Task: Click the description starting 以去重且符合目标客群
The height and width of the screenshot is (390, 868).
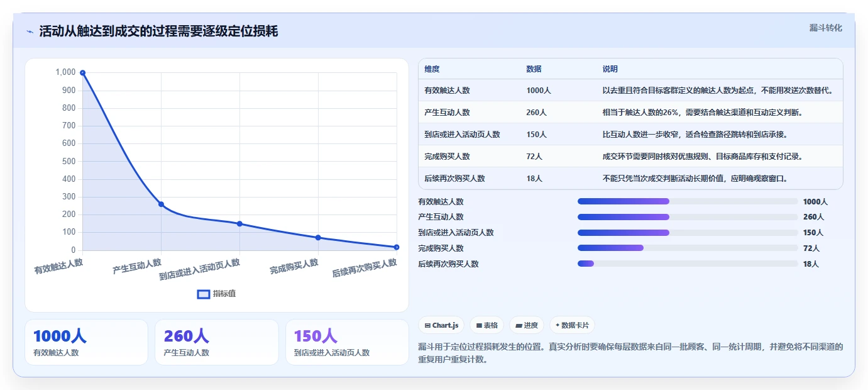Action: [x=718, y=91]
